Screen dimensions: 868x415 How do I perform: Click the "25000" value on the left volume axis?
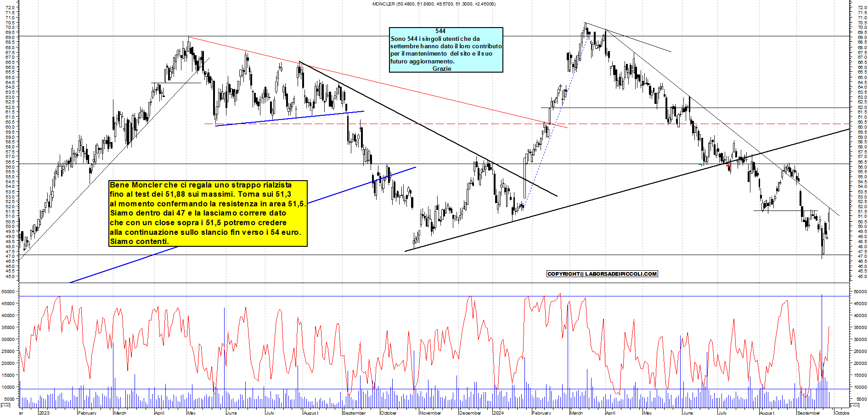tap(8, 351)
